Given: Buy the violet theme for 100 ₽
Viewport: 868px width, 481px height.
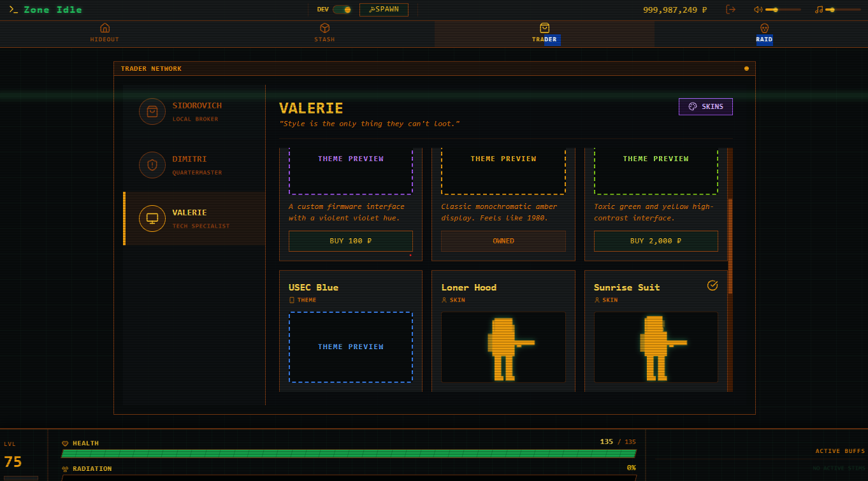Looking at the screenshot, I should [x=351, y=241].
